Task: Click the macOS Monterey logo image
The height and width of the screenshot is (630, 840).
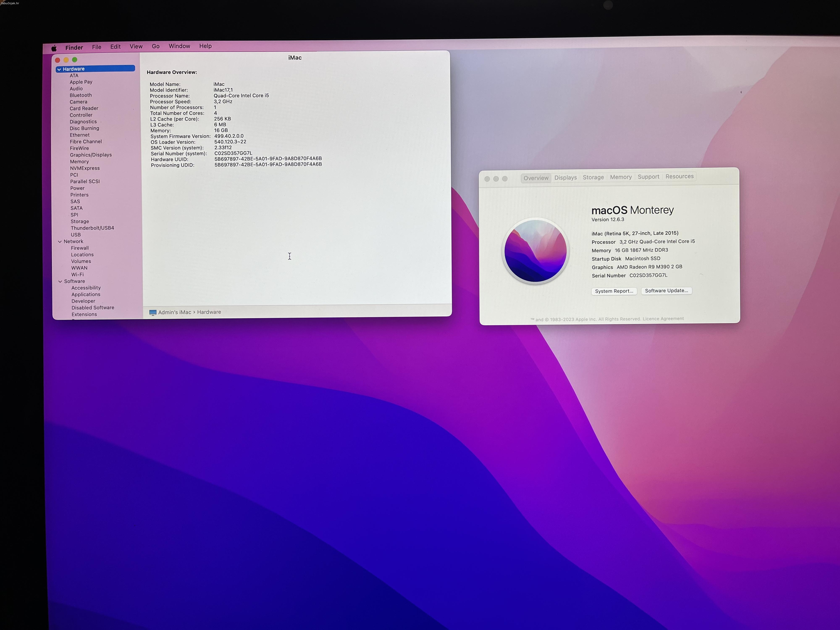Action: [535, 251]
